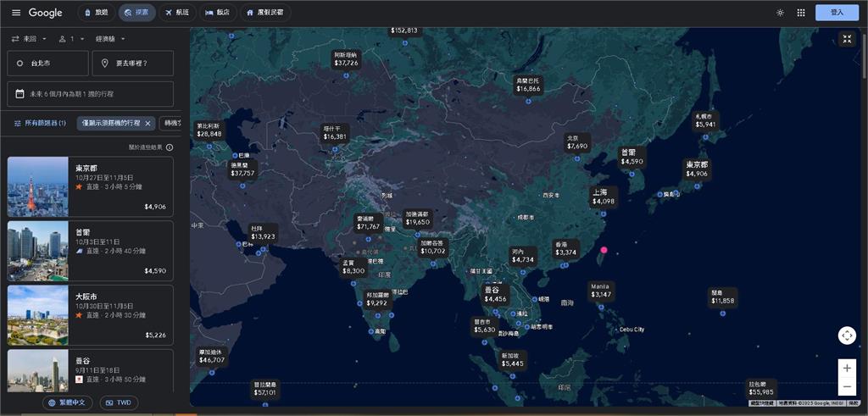868x416 pixels.
Task: Select 曼谷 $4,456 map marker
Action: pos(495,294)
